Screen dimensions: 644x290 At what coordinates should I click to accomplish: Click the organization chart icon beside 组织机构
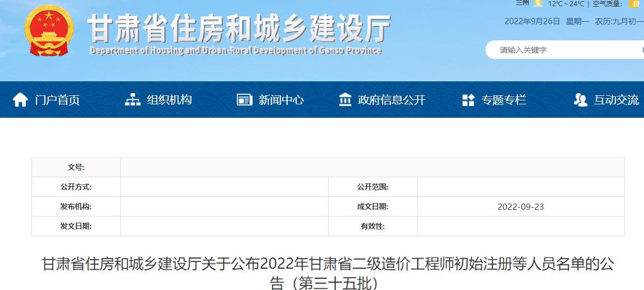tap(133, 100)
